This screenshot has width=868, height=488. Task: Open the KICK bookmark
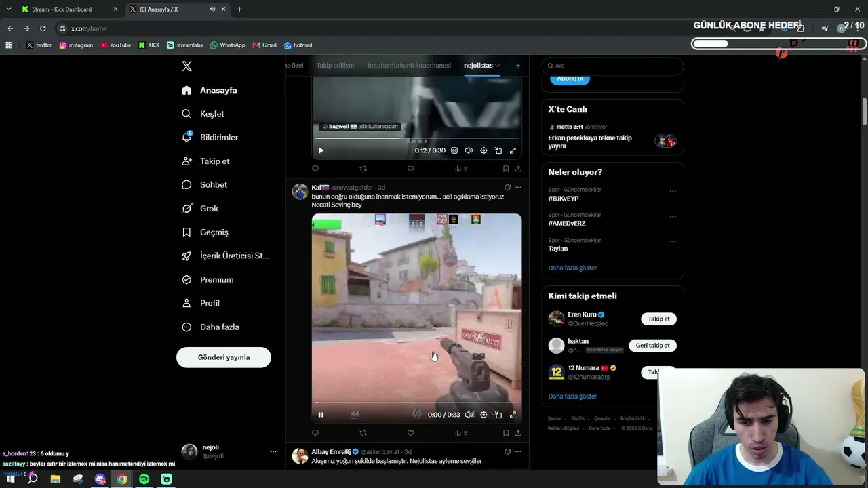coord(149,45)
